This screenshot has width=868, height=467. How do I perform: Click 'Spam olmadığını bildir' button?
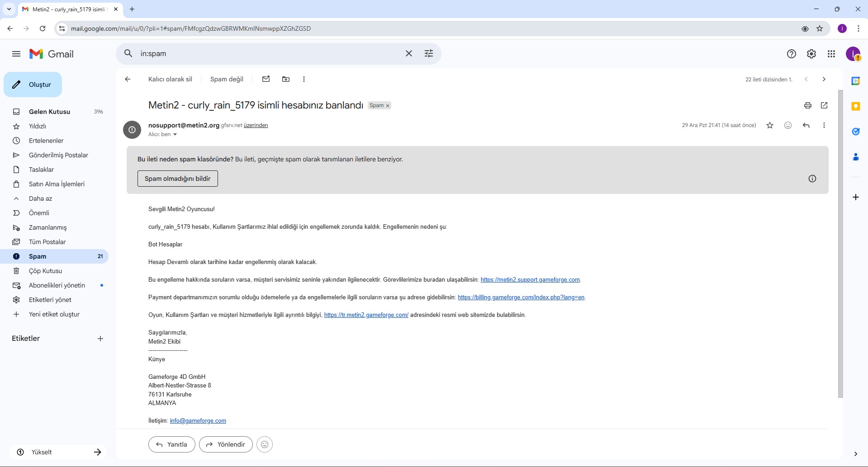[178, 179]
